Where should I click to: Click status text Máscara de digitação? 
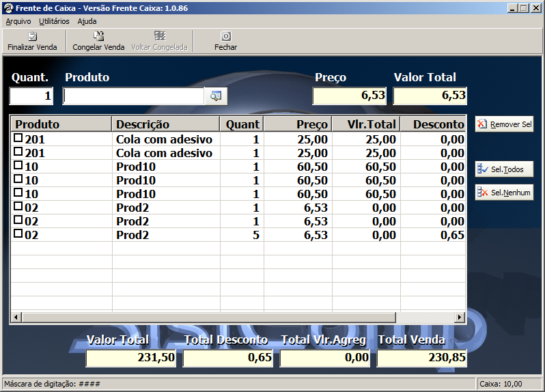click(52, 384)
